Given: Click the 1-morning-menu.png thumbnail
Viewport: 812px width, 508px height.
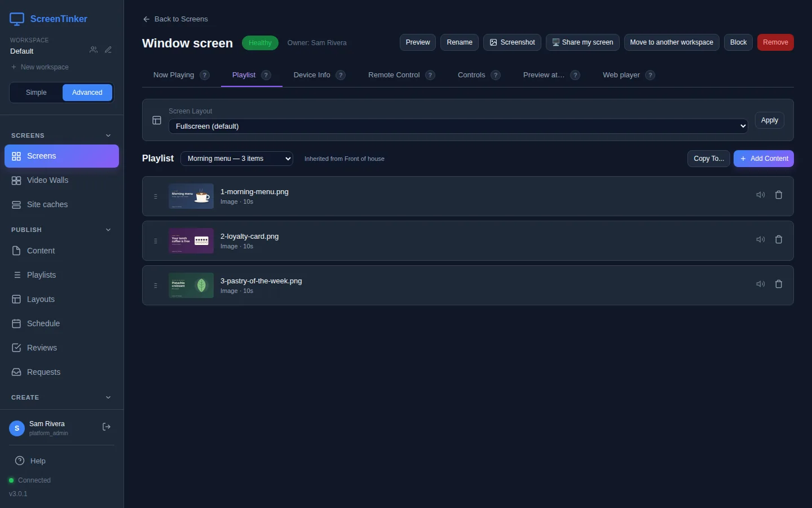Looking at the screenshot, I should point(191,196).
